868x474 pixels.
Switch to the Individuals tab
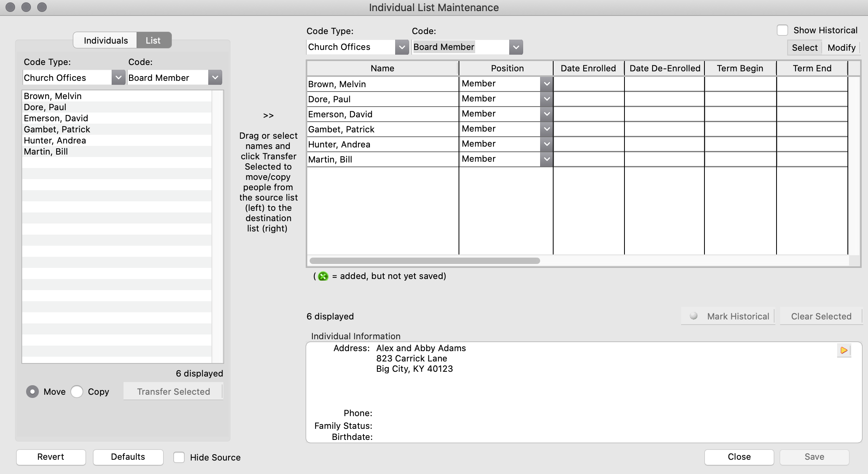[105, 40]
